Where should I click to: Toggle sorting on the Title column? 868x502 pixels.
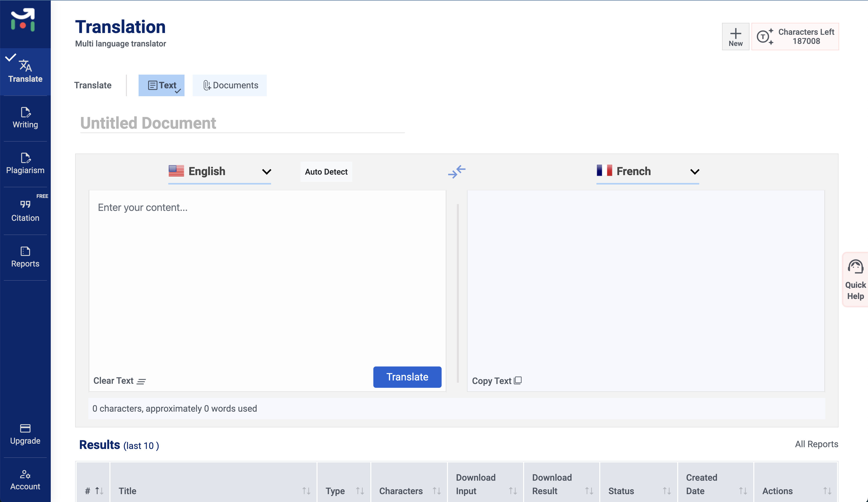pyautogui.click(x=306, y=491)
